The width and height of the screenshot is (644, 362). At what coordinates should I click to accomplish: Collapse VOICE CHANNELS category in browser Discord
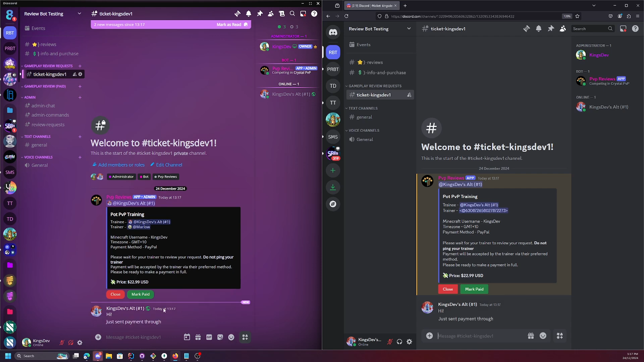pos(364,130)
